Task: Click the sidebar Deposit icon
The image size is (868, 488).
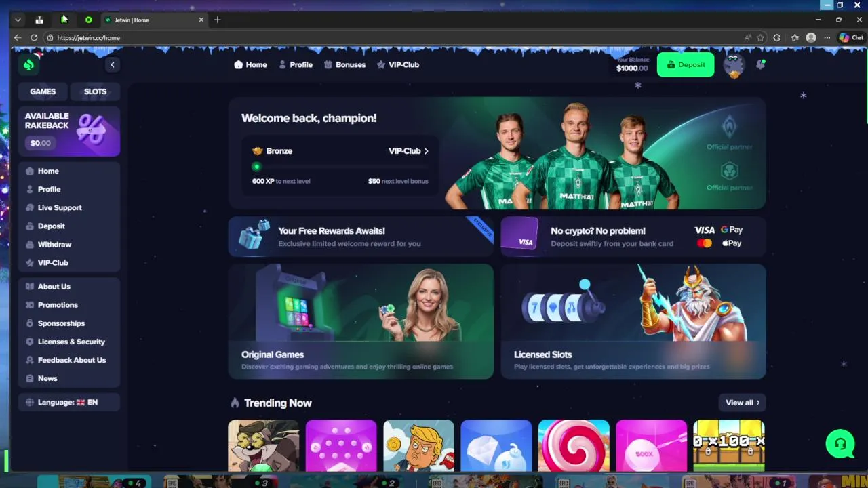Action: coord(30,226)
